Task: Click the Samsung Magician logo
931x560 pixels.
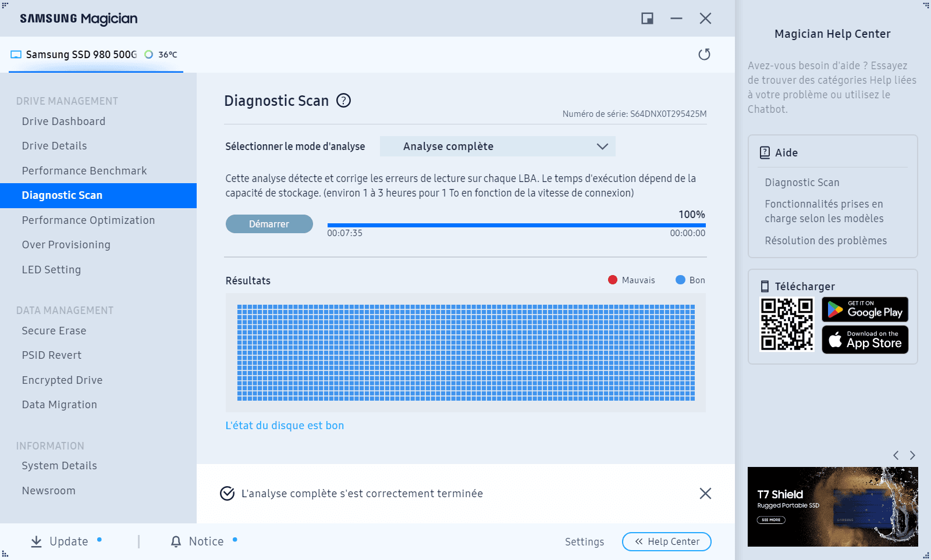Action: (79, 19)
